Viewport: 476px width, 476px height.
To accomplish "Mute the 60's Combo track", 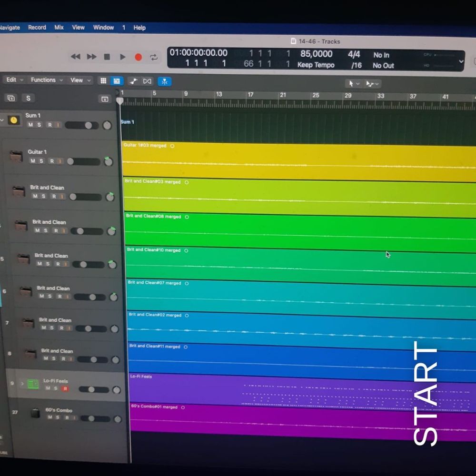I will (50, 417).
